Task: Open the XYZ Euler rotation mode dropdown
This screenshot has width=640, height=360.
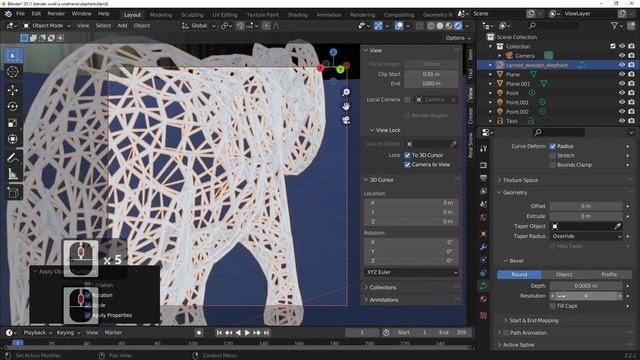Action: pyautogui.click(x=411, y=272)
